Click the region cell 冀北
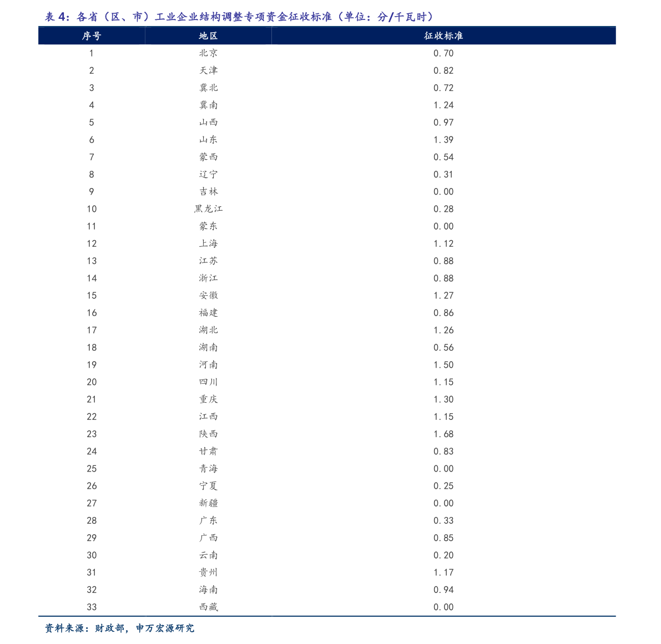 click(208, 88)
